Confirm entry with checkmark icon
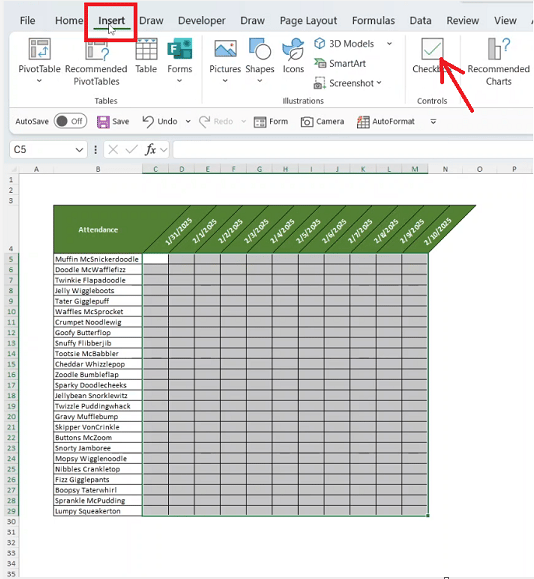This screenshot has width=534, height=579. point(131,150)
